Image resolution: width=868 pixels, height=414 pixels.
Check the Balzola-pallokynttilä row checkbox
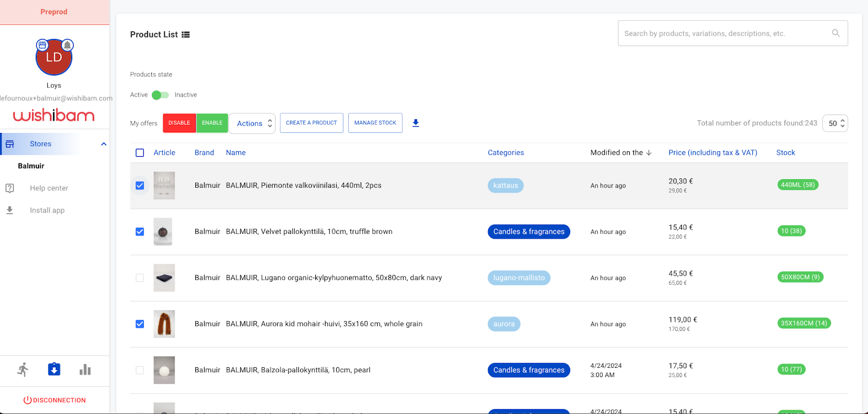pos(140,370)
